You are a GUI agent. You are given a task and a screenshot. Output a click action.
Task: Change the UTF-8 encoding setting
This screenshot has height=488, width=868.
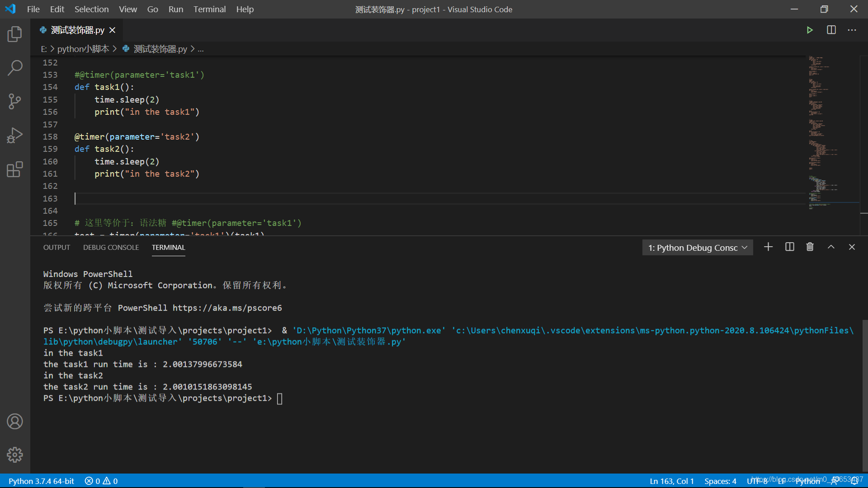click(757, 481)
